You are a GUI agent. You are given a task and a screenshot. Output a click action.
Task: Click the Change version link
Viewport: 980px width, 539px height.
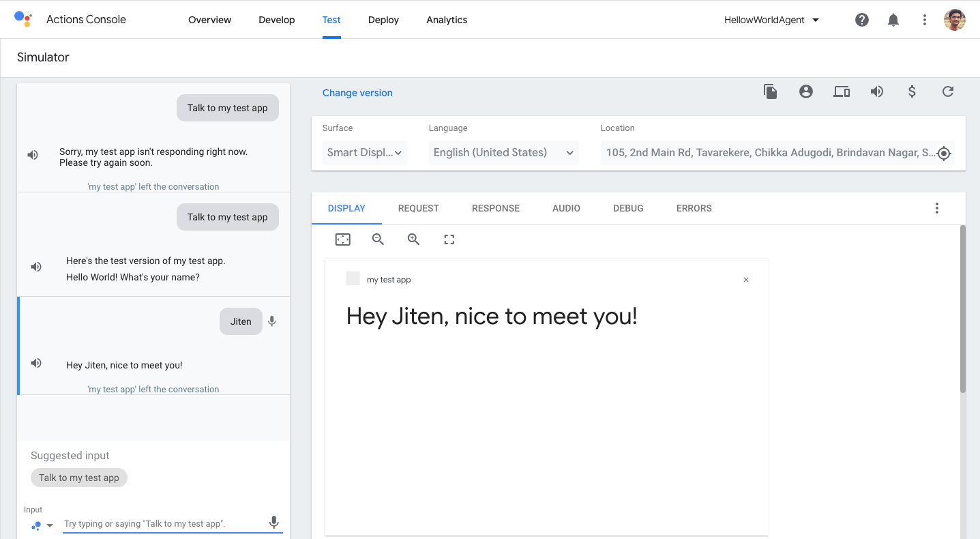point(357,93)
